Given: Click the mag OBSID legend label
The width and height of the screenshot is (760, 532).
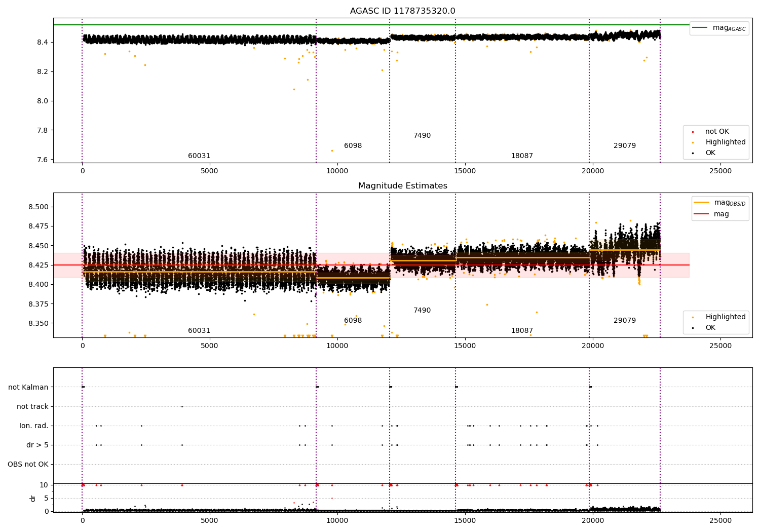Looking at the screenshot, I should (x=730, y=203).
